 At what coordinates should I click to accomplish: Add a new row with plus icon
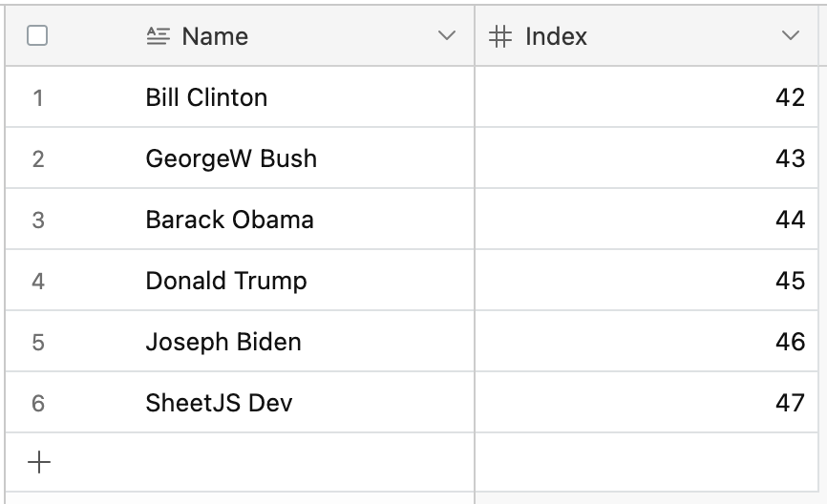pyautogui.click(x=39, y=463)
